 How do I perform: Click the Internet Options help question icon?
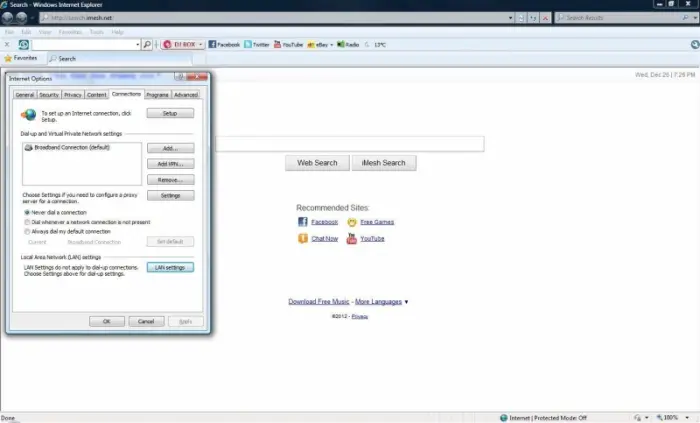tap(179, 77)
